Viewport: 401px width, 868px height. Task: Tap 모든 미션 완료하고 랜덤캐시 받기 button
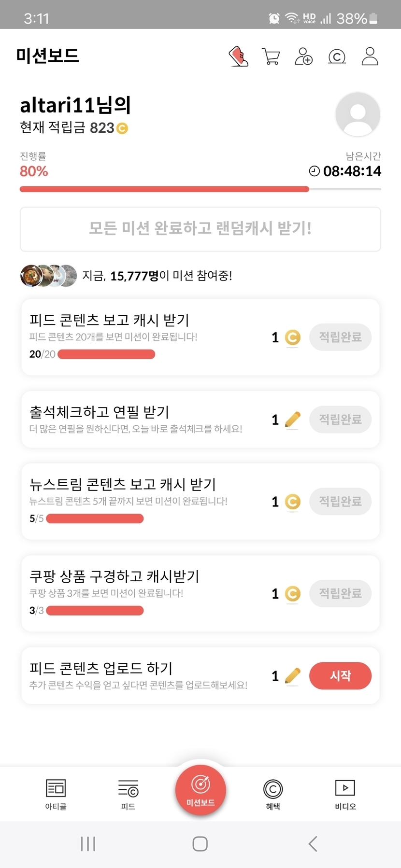point(200,229)
